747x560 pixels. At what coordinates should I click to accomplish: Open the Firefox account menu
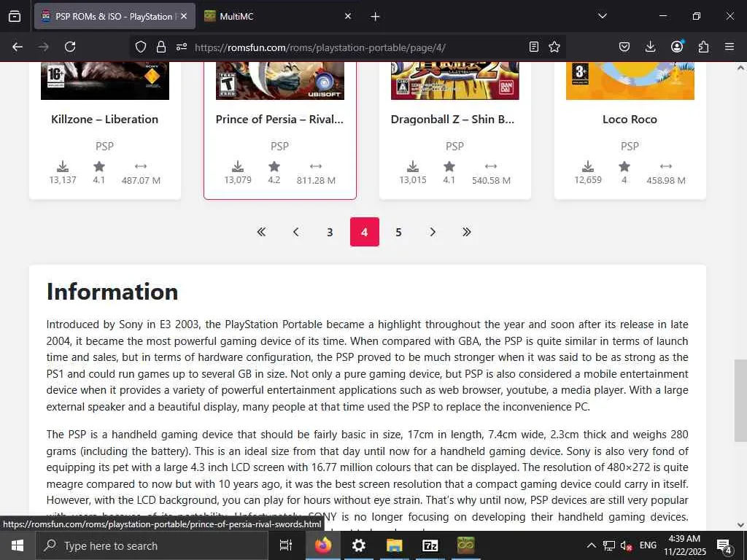[677, 47]
